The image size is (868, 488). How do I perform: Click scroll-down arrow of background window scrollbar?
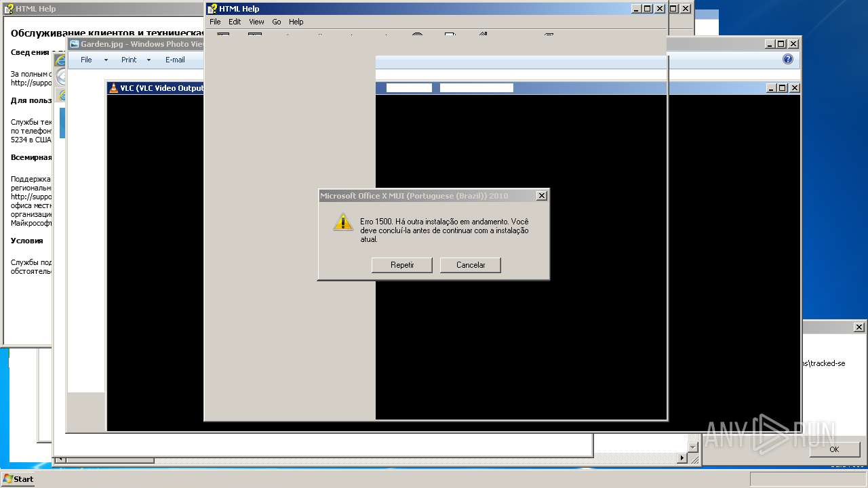click(x=692, y=447)
